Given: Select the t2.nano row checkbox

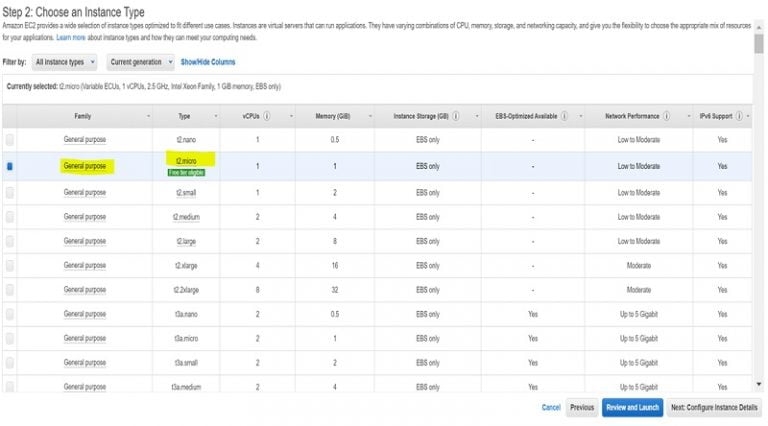Looking at the screenshot, I should point(10,140).
